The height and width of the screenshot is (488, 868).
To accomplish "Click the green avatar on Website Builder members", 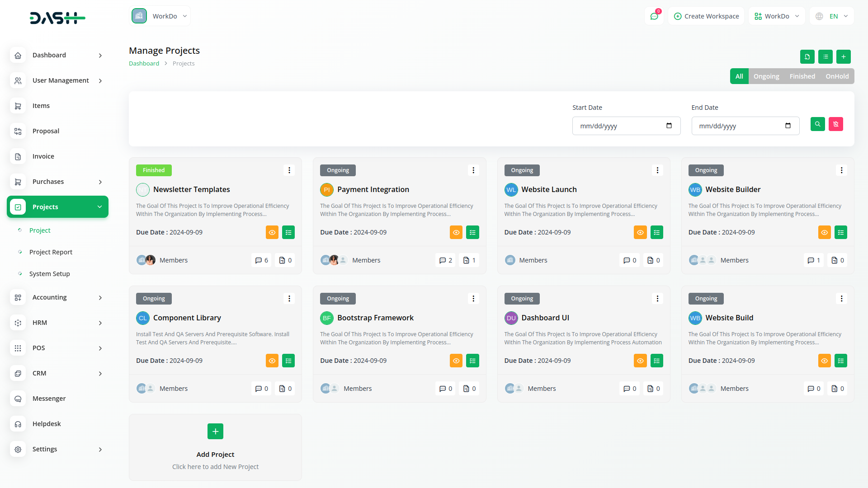I will coord(694,260).
